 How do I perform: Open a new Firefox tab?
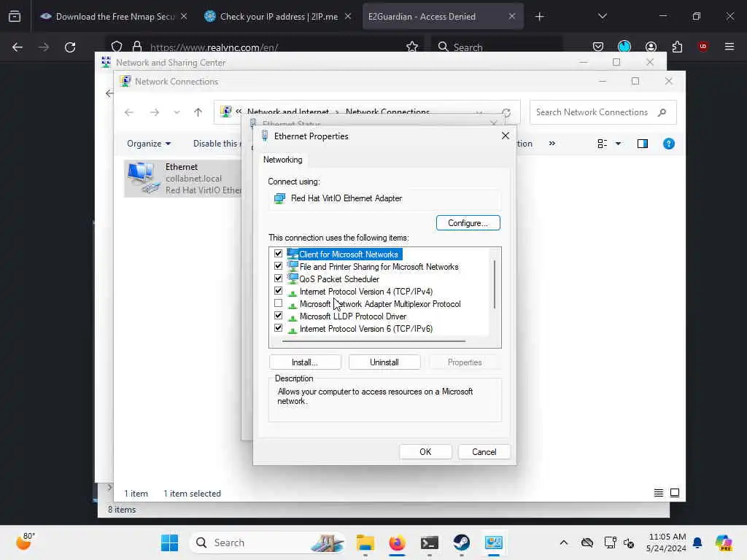tap(539, 17)
